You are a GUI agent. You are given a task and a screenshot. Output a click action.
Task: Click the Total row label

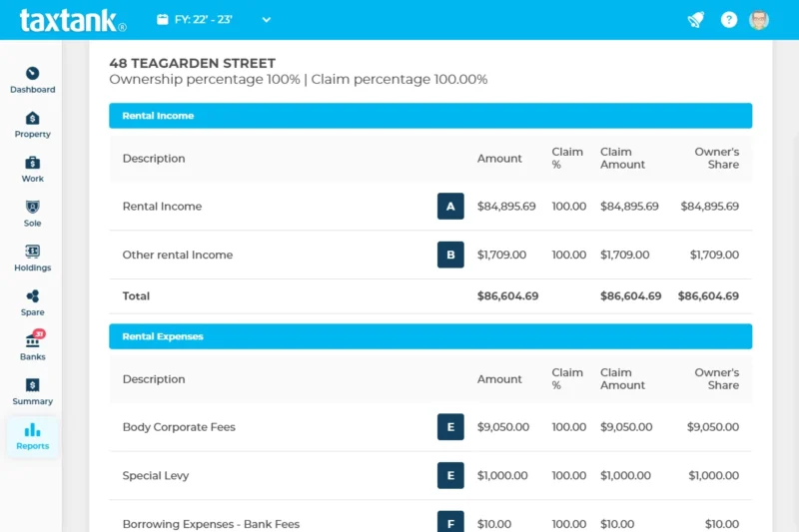[136, 296]
